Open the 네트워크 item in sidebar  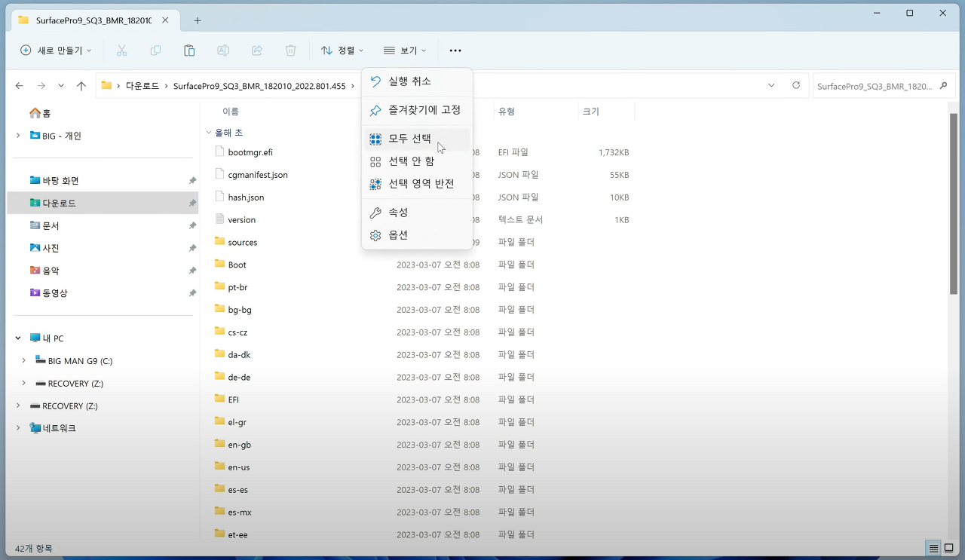click(x=52, y=428)
